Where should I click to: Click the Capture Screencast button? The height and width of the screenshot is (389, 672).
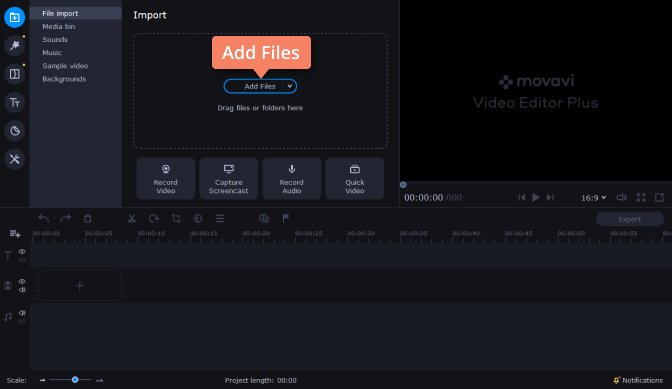click(x=228, y=178)
